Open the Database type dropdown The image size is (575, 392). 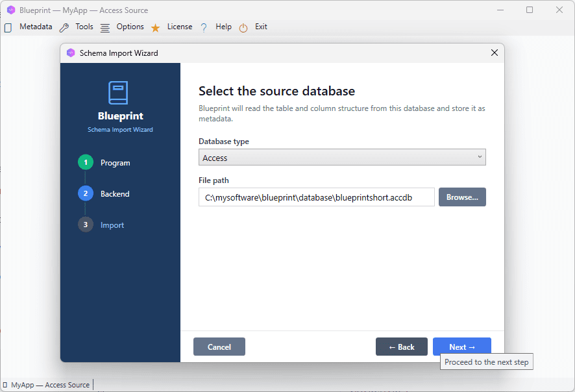(342, 157)
